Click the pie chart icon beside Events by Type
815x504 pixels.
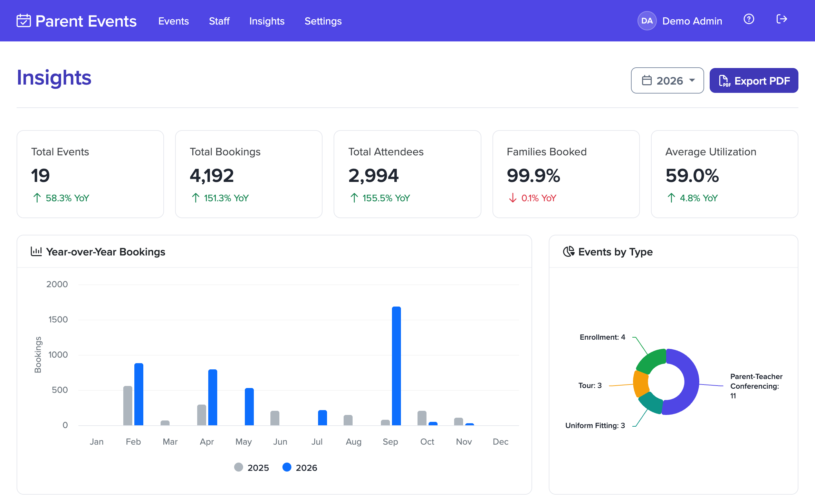point(569,251)
